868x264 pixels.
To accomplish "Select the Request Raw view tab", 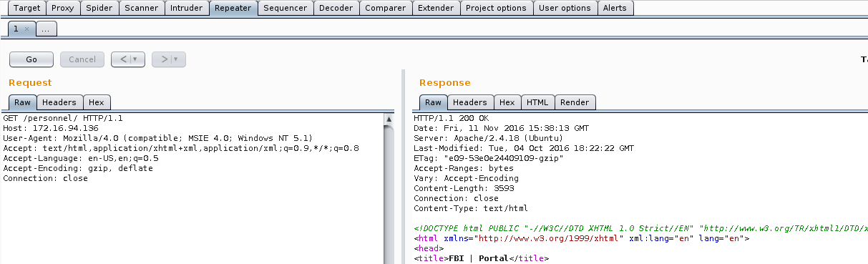I will [22, 102].
